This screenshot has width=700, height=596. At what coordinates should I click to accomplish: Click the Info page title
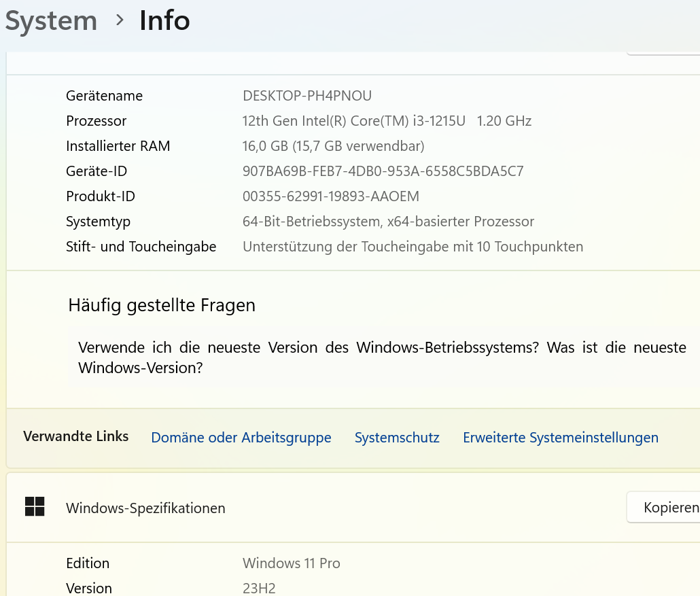(x=164, y=20)
